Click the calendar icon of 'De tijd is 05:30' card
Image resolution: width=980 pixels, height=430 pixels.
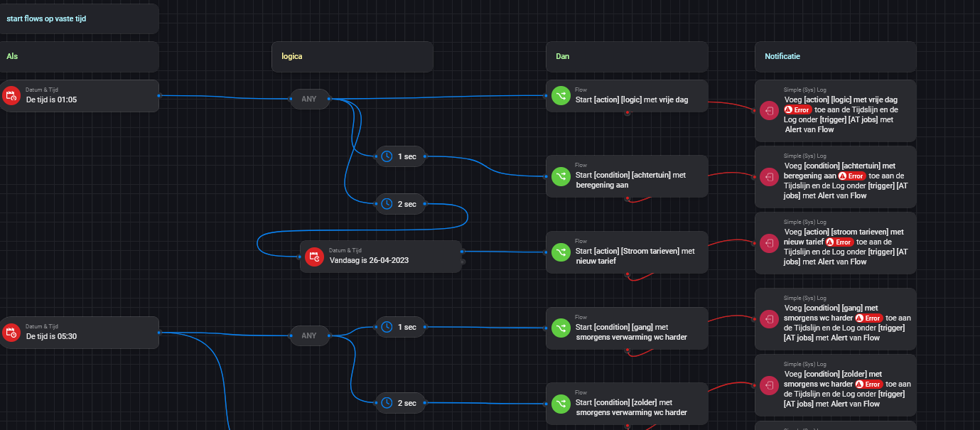coord(11,333)
